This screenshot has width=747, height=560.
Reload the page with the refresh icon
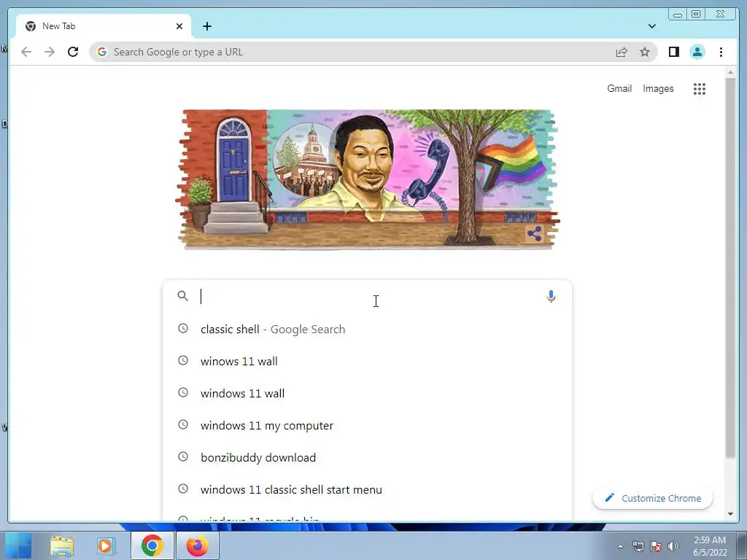73,52
